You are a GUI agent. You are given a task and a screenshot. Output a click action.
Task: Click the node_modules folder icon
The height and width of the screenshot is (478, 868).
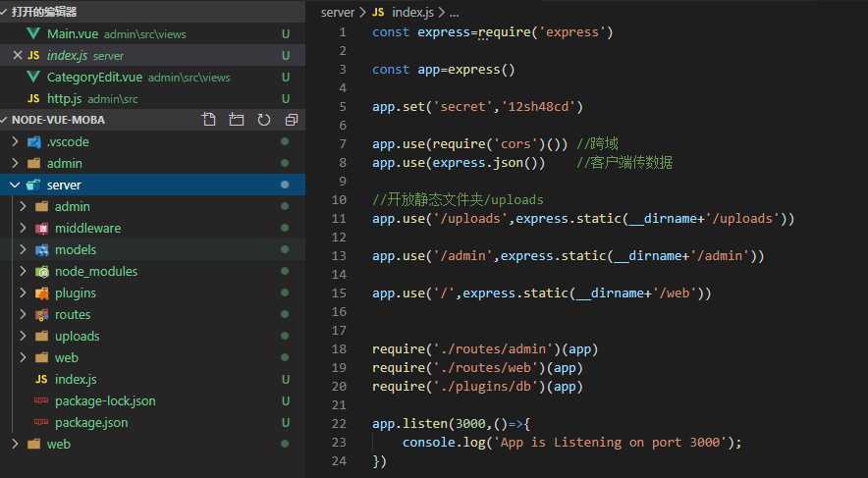[x=41, y=271]
